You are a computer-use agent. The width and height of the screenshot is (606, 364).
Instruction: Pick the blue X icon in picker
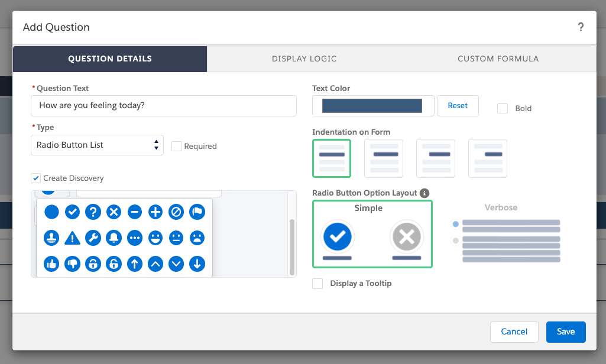click(114, 212)
